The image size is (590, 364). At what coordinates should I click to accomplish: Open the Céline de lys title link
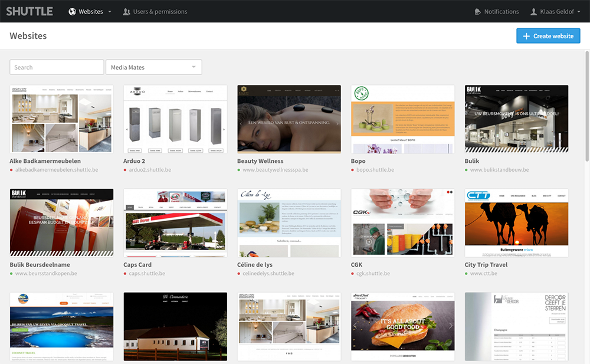coord(255,265)
